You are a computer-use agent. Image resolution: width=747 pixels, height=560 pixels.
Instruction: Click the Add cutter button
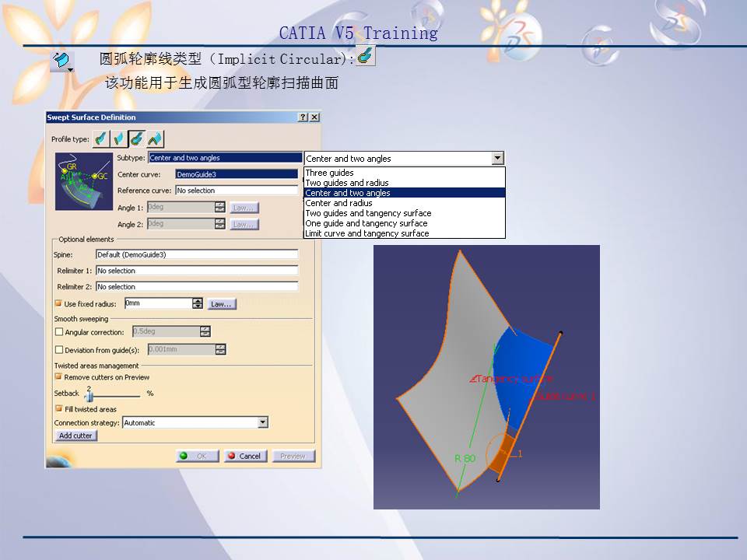tap(75, 436)
